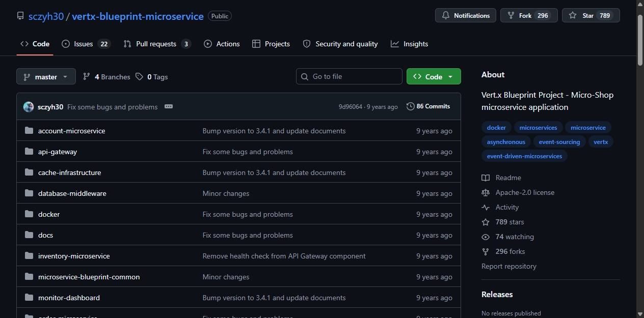The width and height of the screenshot is (644, 318).
Task: Open the docker folder link
Action: tap(49, 214)
